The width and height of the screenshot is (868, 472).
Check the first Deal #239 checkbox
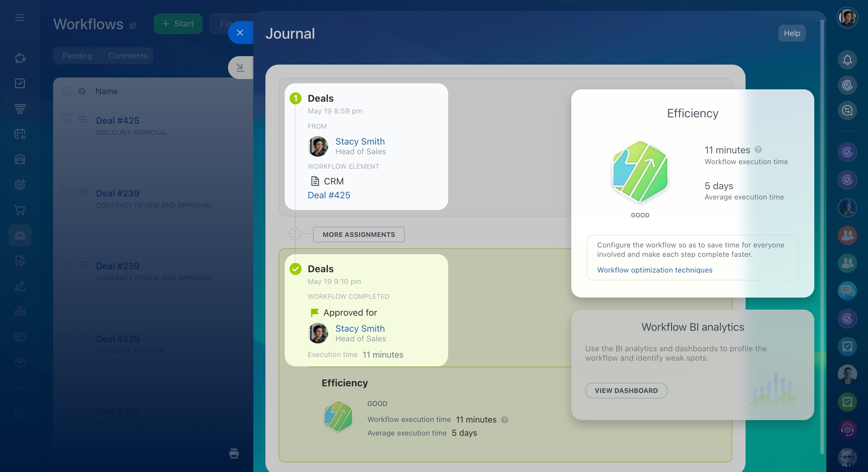tap(66, 191)
